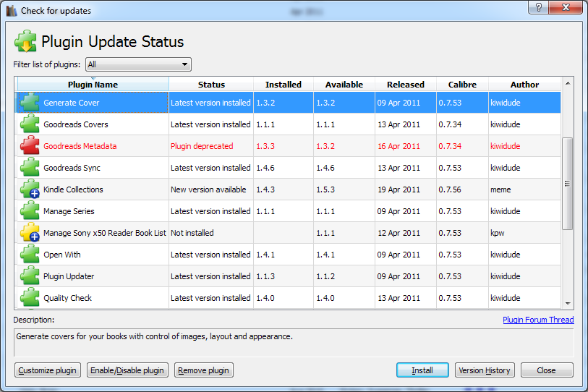Click Enable/Disable plugin button

(127, 370)
